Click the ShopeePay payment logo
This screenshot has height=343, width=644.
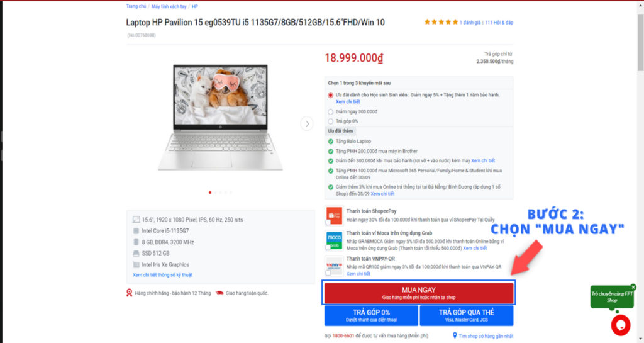tap(334, 215)
